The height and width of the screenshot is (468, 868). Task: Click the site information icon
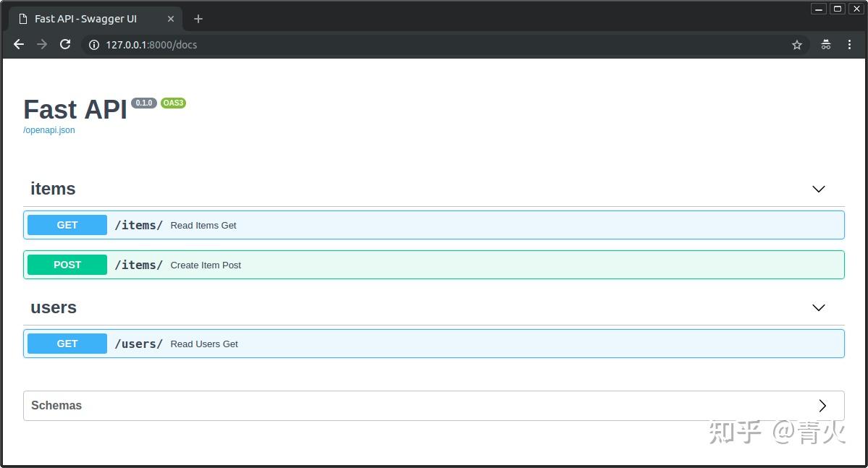(93, 45)
